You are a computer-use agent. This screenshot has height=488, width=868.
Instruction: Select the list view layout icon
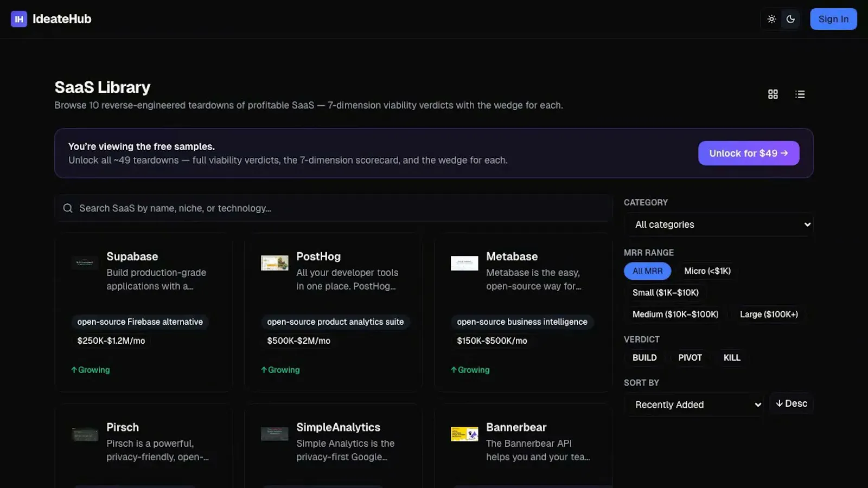coord(800,94)
